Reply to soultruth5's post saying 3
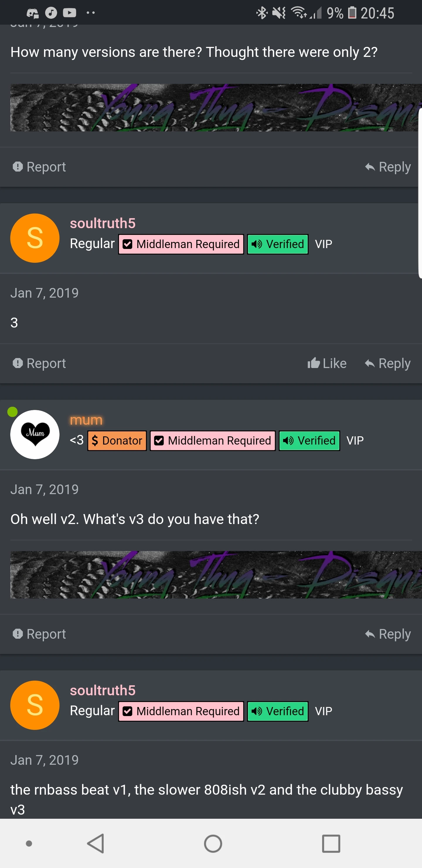 [388, 363]
